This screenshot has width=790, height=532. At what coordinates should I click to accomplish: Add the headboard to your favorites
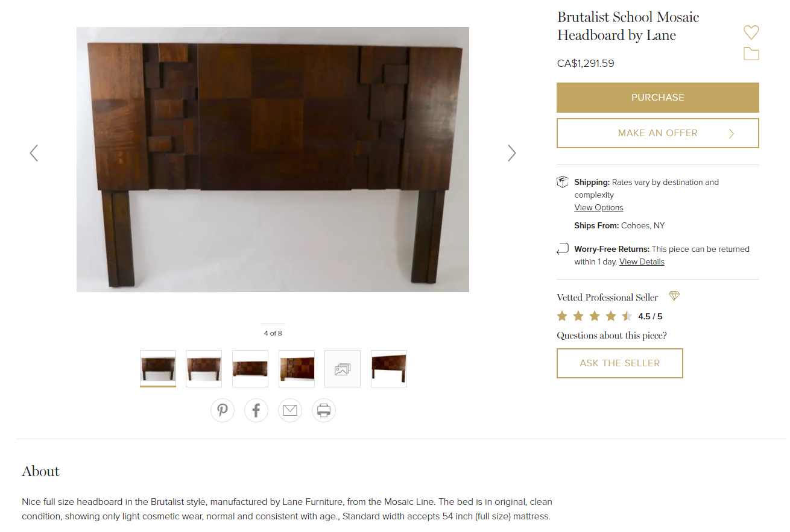point(751,32)
